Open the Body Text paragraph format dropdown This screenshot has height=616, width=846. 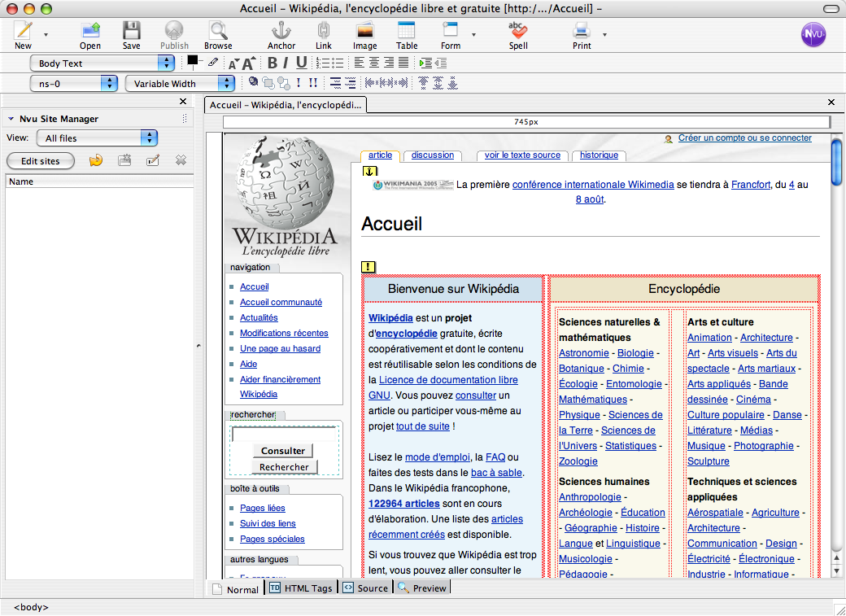point(102,63)
